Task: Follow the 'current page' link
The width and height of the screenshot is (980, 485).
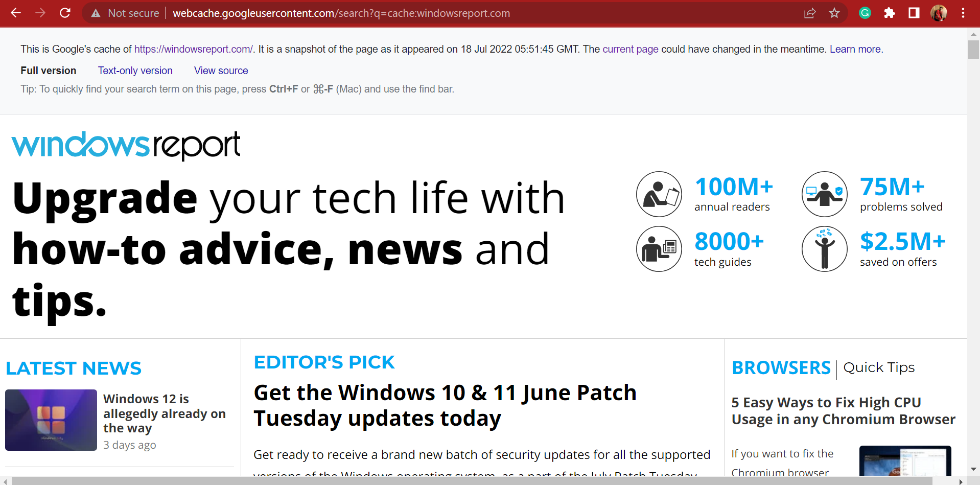Action: point(631,49)
